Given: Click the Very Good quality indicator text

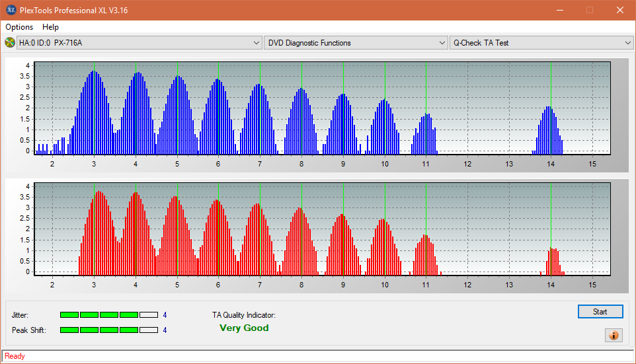Looking at the screenshot, I should [x=244, y=328].
